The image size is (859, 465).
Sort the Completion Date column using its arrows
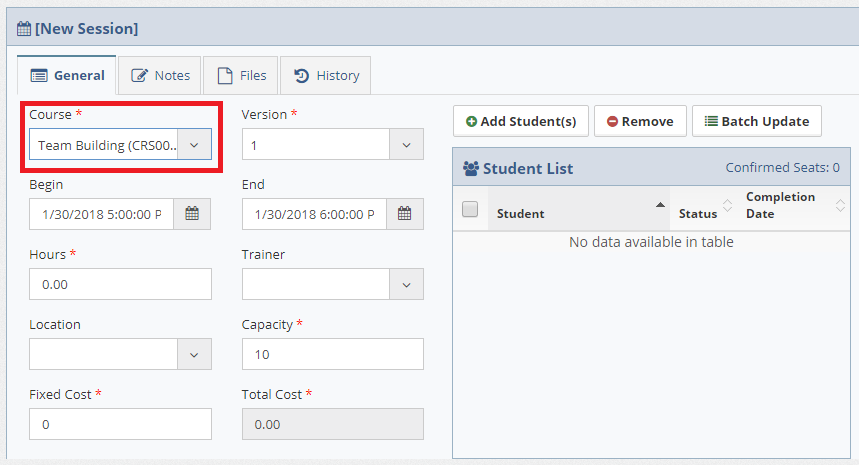point(840,205)
